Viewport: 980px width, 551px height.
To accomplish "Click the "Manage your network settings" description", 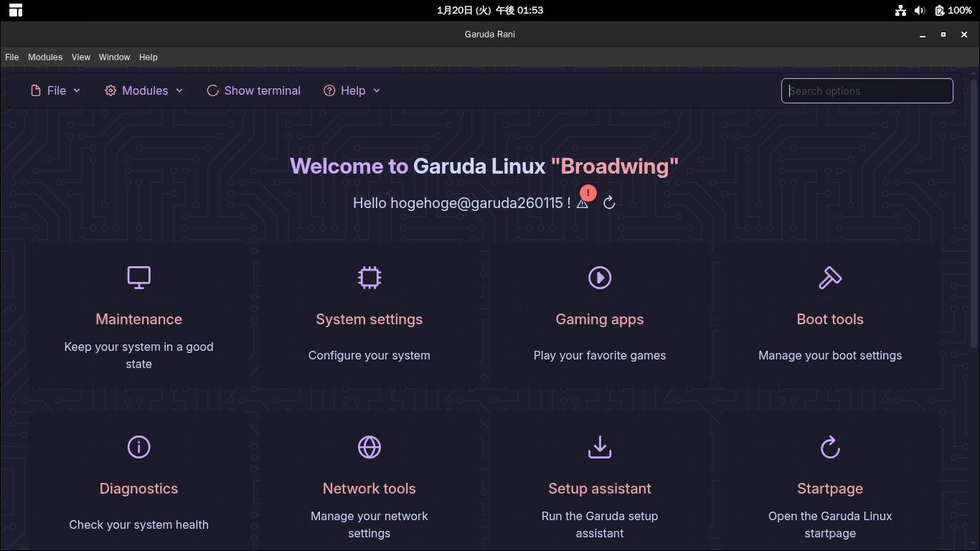I will (369, 524).
